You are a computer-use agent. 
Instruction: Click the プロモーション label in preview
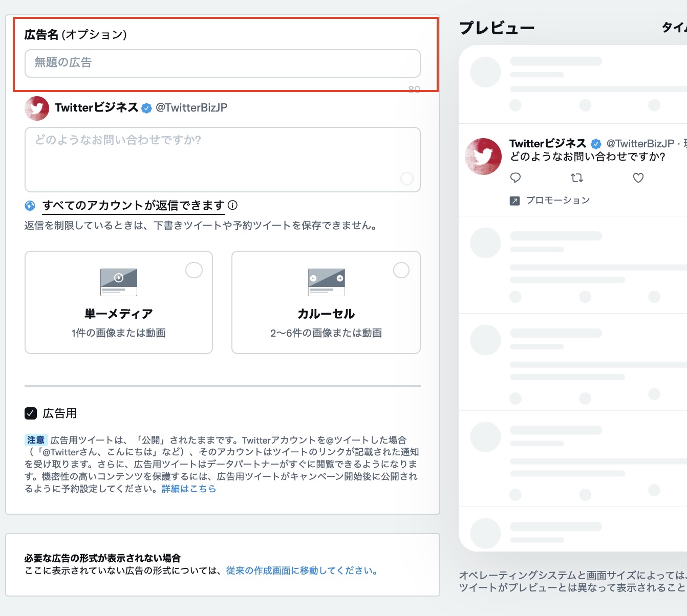click(558, 200)
